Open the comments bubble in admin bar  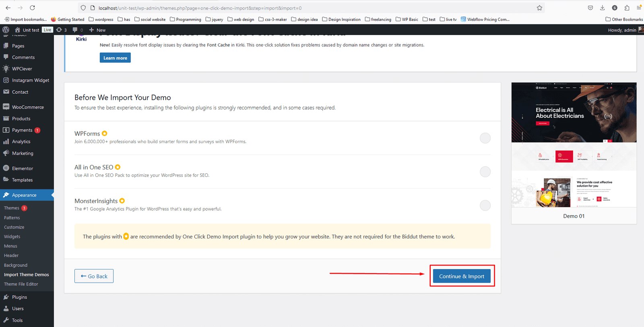coord(78,30)
